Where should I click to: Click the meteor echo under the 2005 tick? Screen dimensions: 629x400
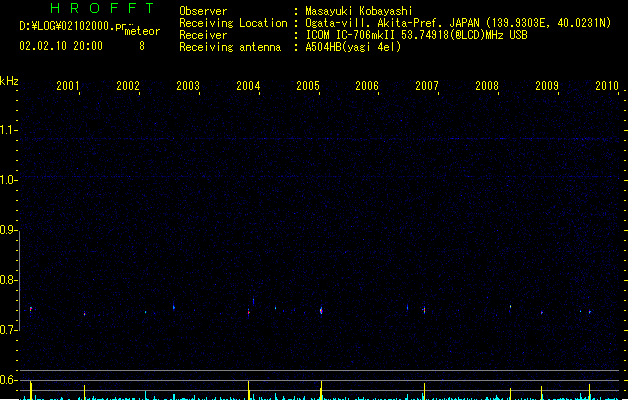click(x=321, y=311)
